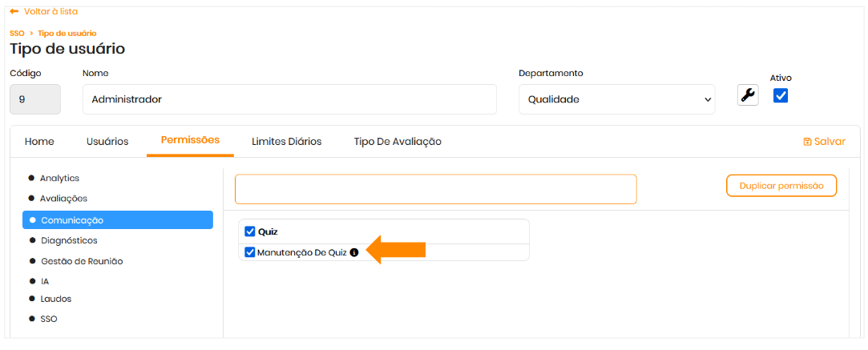Uncheck the Quiz permission checkbox
The height and width of the screenshot is (350, 868).
(x=250, y=231)
